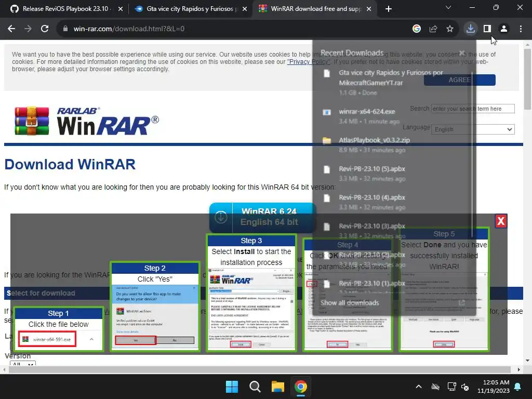
Task: Toggle the Chrome downloads icon
Action: point(471,29)
